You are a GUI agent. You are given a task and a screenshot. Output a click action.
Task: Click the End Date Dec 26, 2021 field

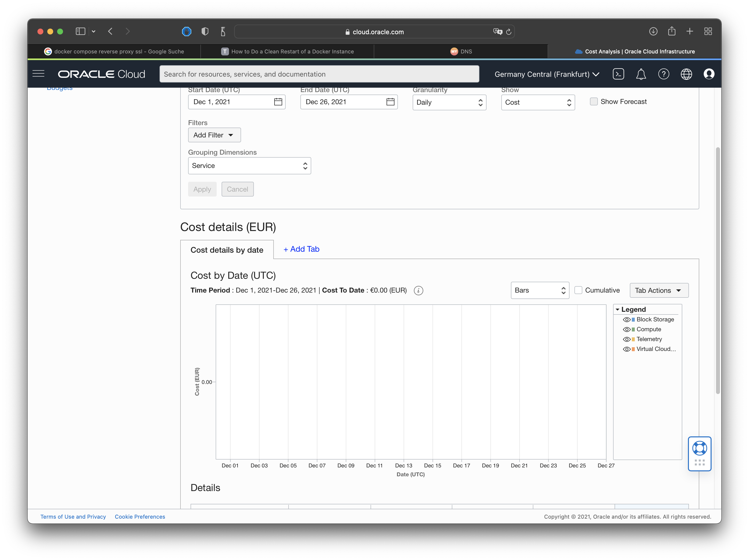(349, 102)
